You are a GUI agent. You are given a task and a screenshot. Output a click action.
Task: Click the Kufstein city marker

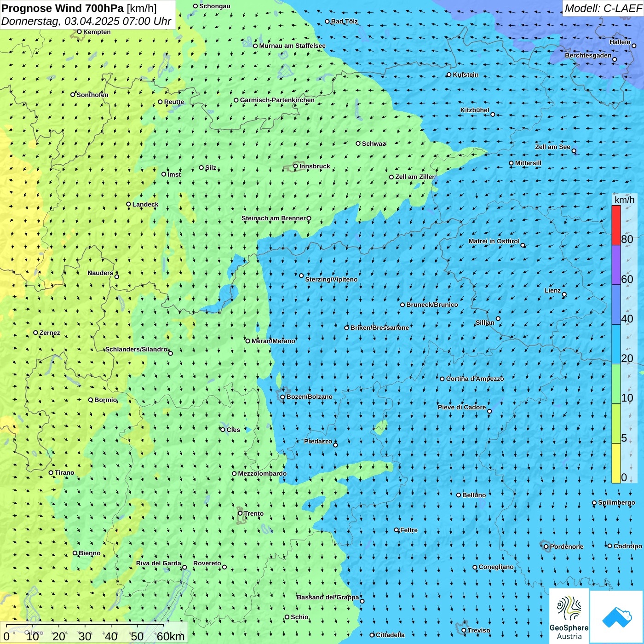click(x=449, y=75)
